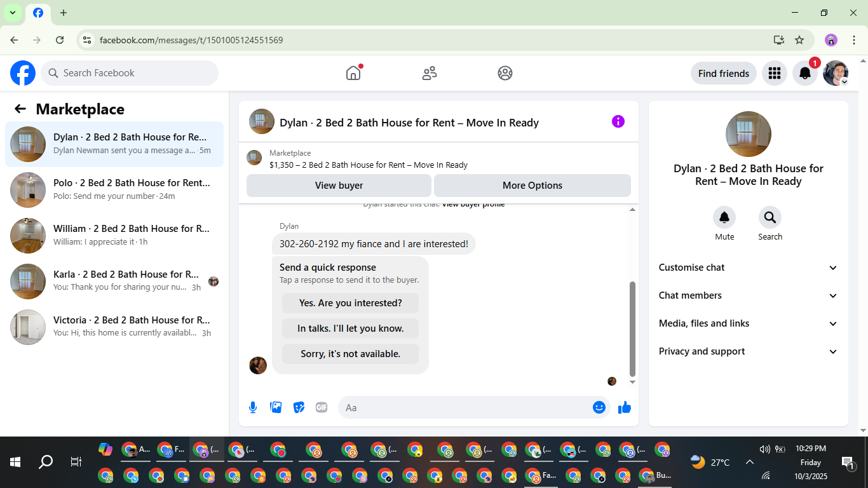The image size is (868, 488).
Task: Open Windows Task View
Action: [x=76, y=462]
